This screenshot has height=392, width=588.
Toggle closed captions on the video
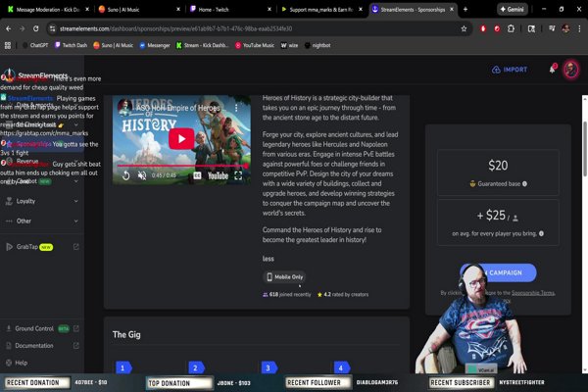point(197,175)
